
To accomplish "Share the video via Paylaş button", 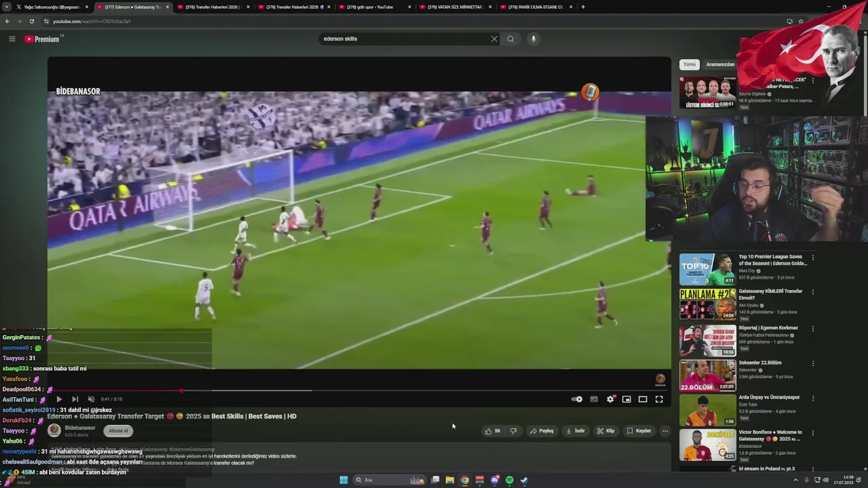I will pos(542,431).
